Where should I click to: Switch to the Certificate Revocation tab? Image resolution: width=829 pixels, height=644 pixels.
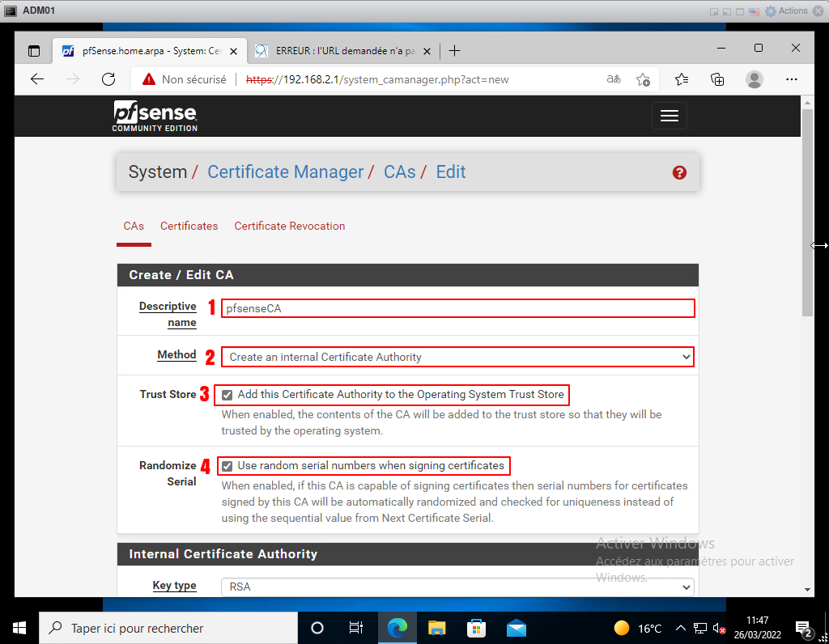coord(289,227)
